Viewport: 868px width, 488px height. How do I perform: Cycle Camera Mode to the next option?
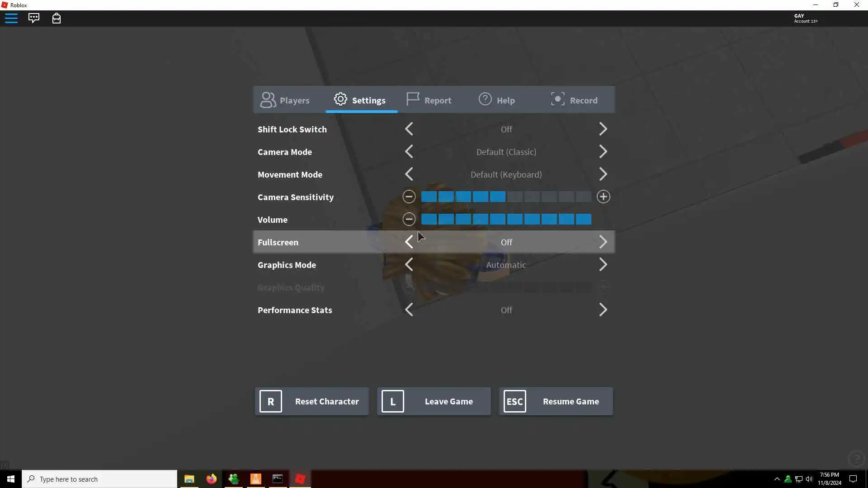click(x=603, y=151)
